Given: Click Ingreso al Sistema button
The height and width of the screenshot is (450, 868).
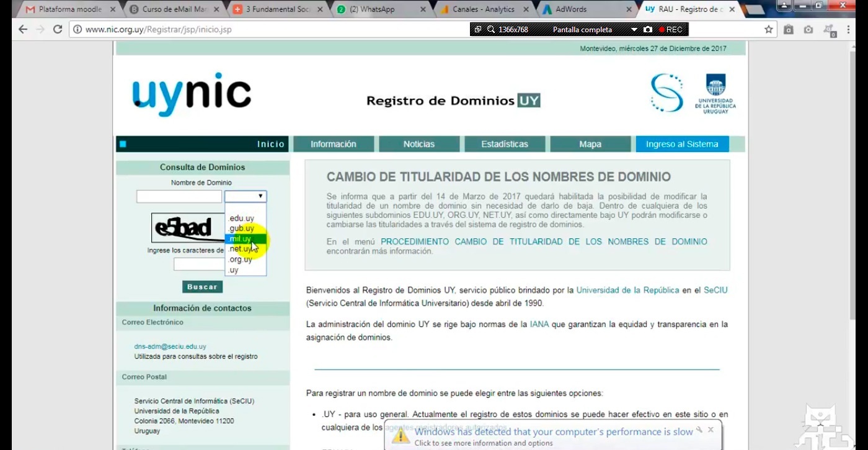Looking at the screenshot, I should (x=682, y=144).
